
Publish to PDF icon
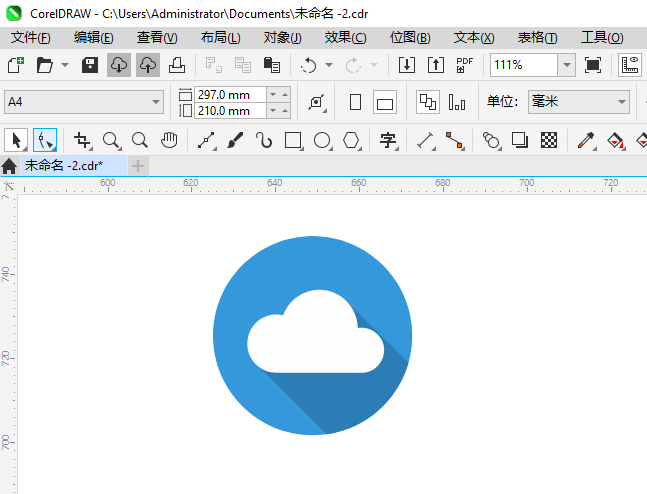point(465,65)
